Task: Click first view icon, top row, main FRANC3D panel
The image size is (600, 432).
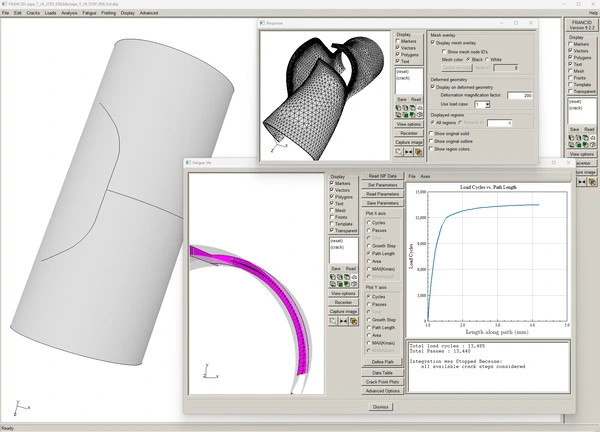Action: [x=571, y=138]
